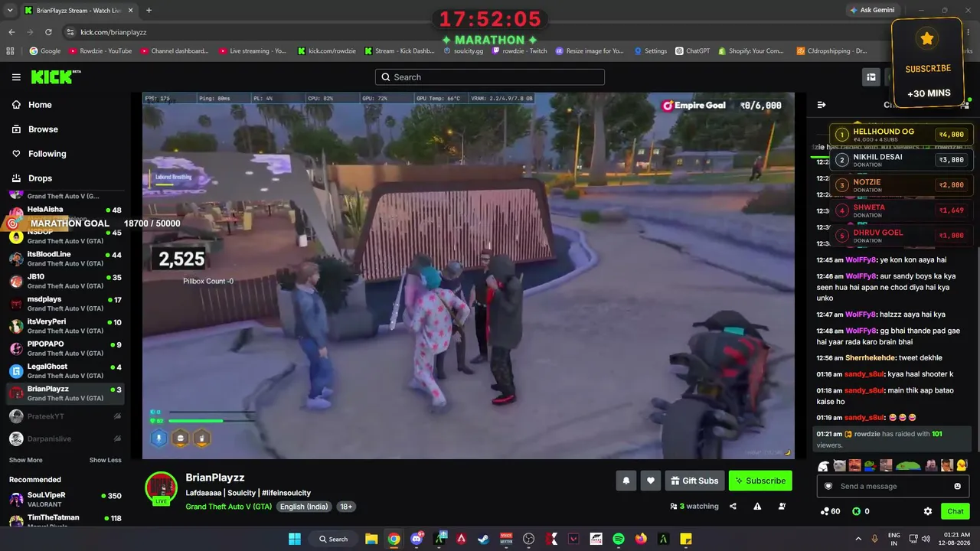Viewport: 980px width, 551px height.
Task: Open File Explorer from taskbar
Action: click(x=371, y=539)
